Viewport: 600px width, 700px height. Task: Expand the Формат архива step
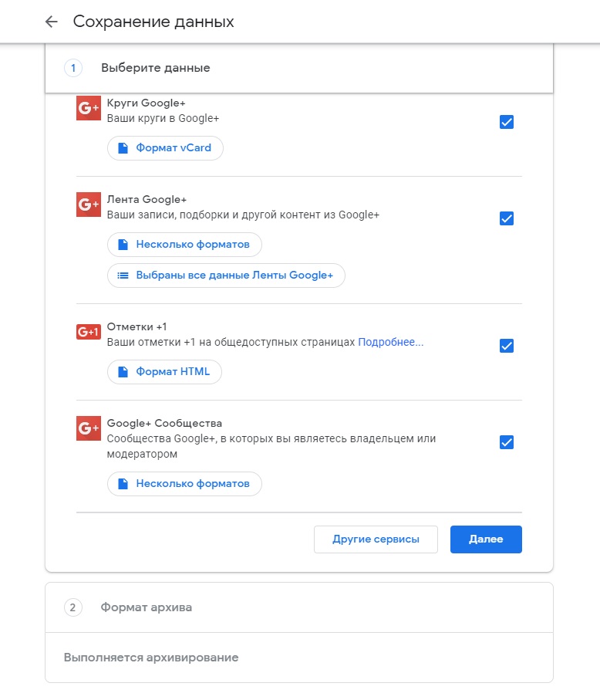pos(147,607)
